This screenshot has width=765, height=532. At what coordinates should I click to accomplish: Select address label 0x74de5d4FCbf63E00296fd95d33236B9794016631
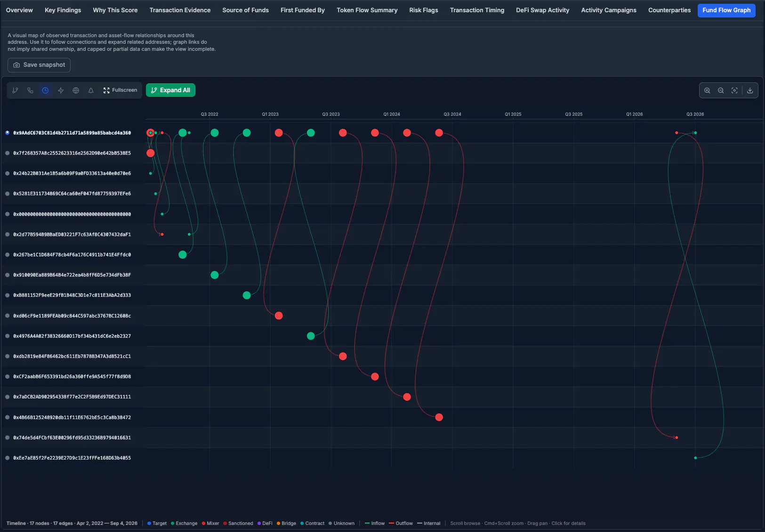coord(72,438)
